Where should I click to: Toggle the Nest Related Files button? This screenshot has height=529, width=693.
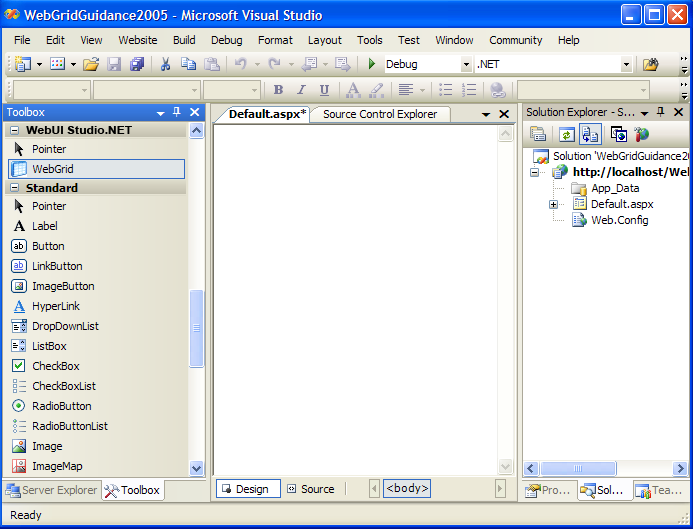pos(590,134)
